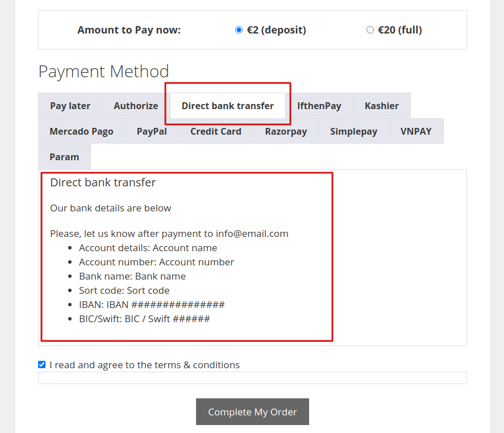Open the Authorize payment tab
The height and width of the screenshot is (433, 504).
point(135,106)
